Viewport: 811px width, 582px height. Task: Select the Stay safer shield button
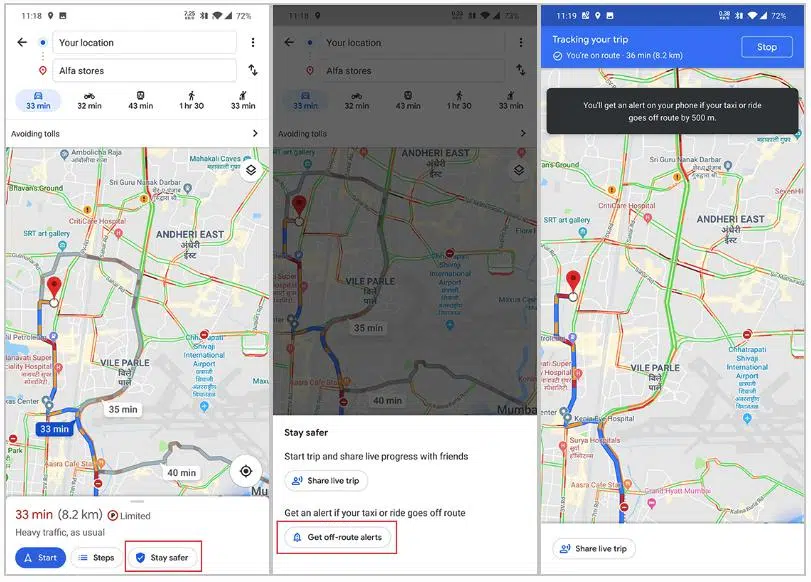tap(163, 557)
